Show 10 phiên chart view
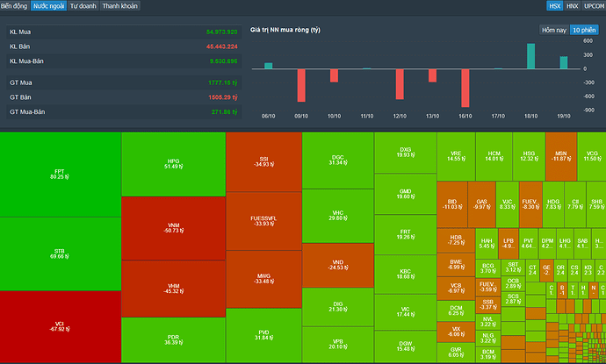 584,30
